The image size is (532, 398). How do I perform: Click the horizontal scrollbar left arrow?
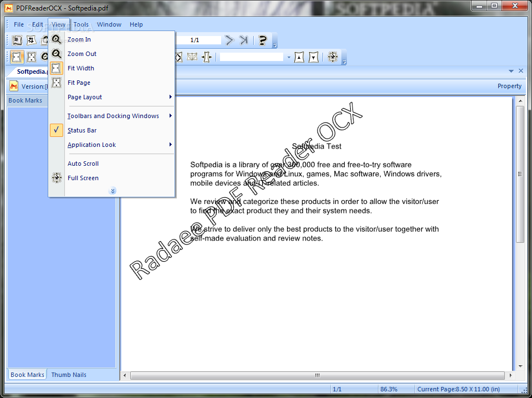click(125, 375)
